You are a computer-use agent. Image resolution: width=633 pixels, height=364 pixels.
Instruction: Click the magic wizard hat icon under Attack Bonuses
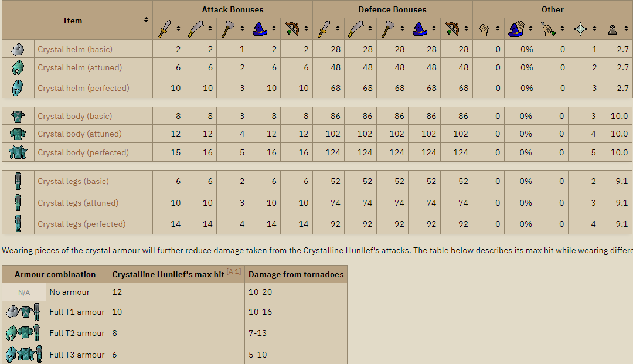260,29
